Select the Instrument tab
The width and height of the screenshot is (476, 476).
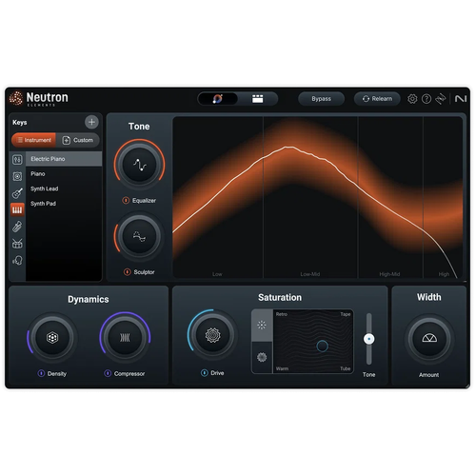tap(33, 140)
